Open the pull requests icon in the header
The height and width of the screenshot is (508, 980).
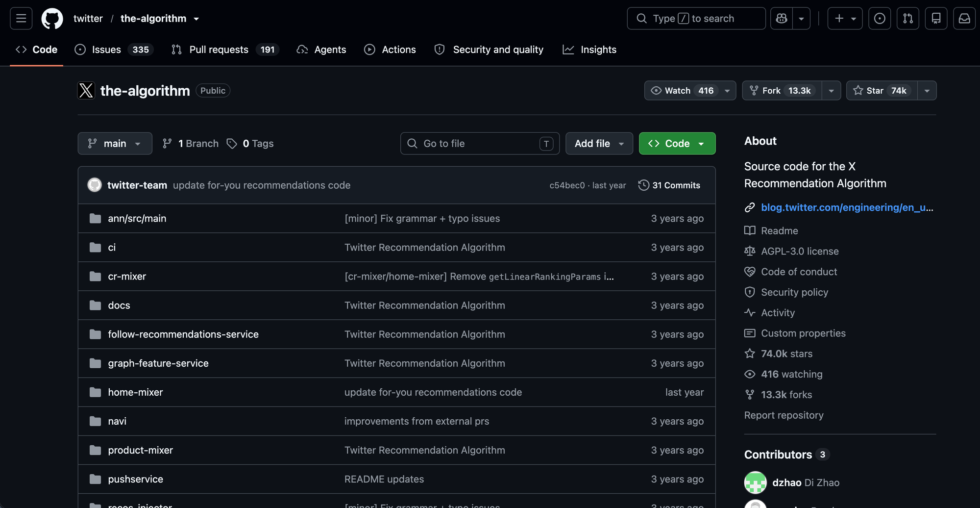[x=908, y=19]
